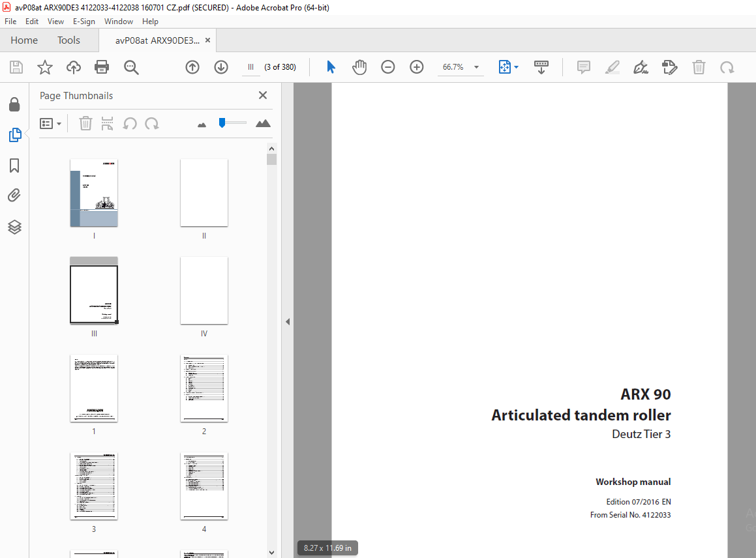Screen dimensions: 756x558
Task: Go to next page arrow
Action: click(x=221, y=67)
